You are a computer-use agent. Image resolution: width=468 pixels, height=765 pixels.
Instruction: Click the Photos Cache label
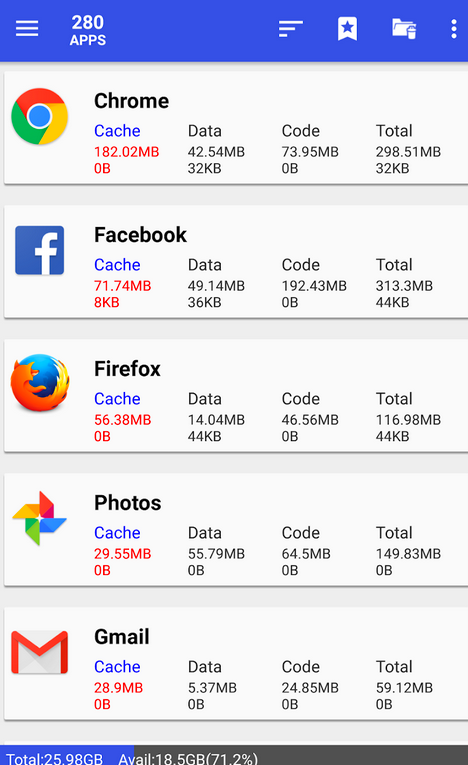[x=117, y=533]
